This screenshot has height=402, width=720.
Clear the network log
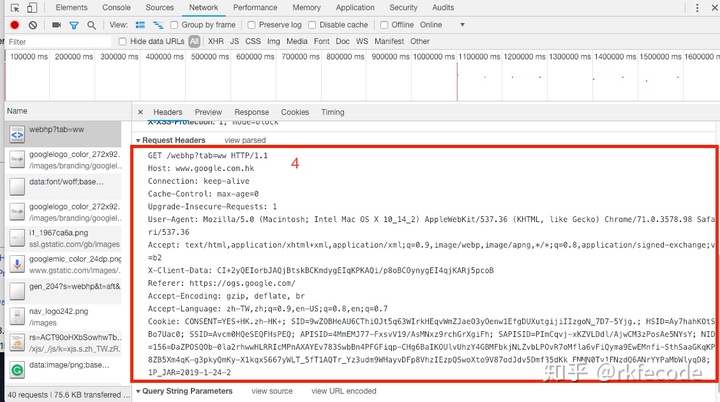point(33,25)
